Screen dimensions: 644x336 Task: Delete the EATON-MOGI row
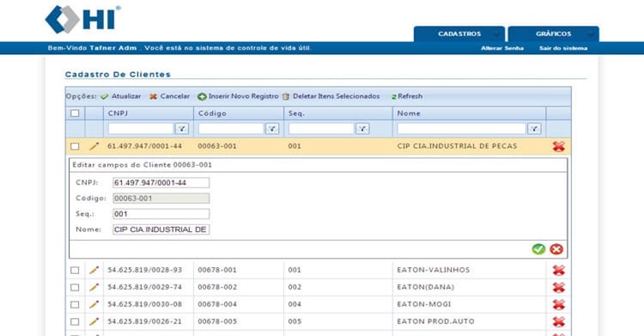[x=559, y=305]
